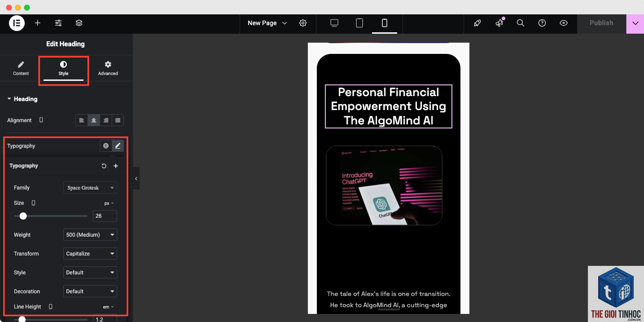Image resolution: width=644 pixels, height=322 pixels.
Task: Change the Size unit px dropdown
Action: pyautogui.click(x=109, y=203)
